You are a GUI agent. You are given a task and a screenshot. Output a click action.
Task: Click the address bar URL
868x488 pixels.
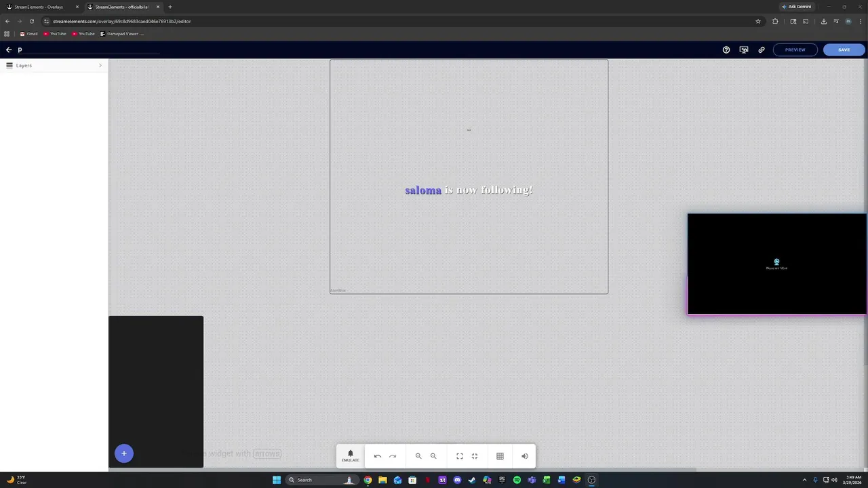(x=122, y=21)
